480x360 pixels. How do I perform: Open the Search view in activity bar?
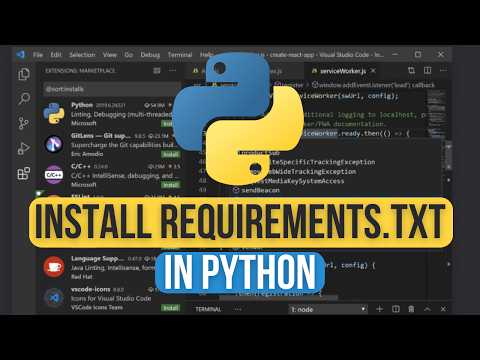[24, 99]
